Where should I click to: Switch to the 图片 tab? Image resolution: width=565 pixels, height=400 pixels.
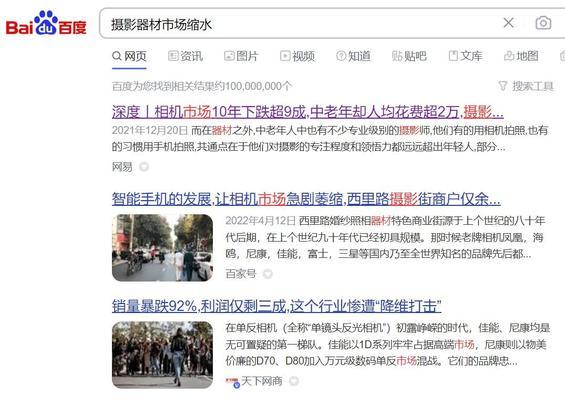point(241,56)
